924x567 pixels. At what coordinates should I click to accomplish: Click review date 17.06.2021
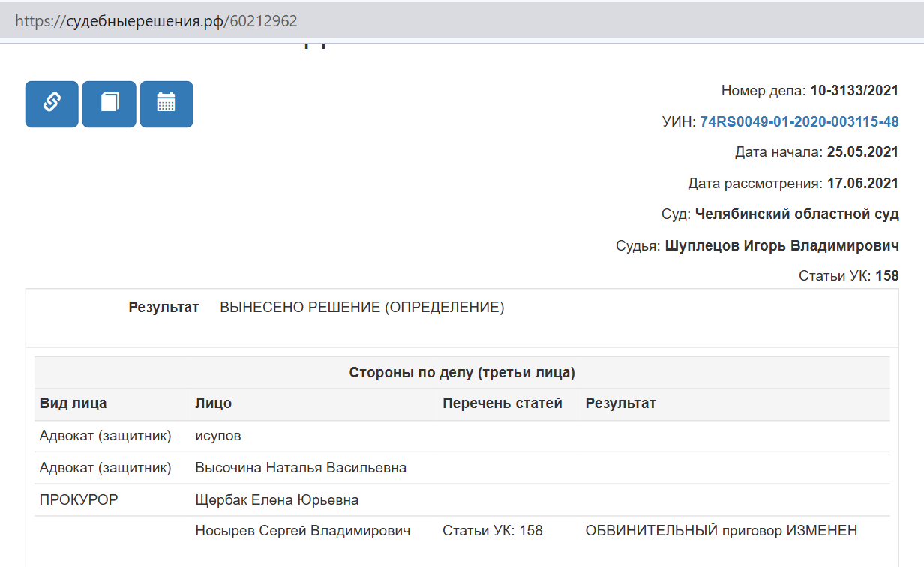[862, 183]
